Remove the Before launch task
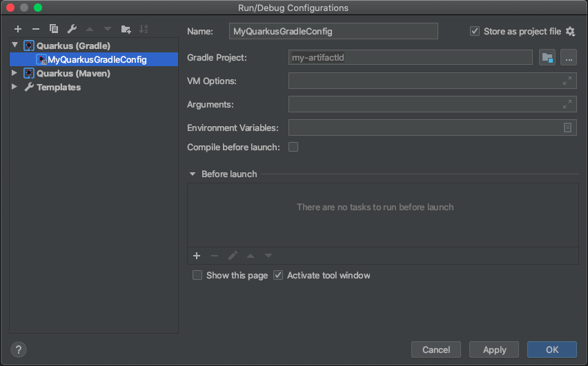The height and width of the screenshot is (366, 588). (x=215, y=256)
